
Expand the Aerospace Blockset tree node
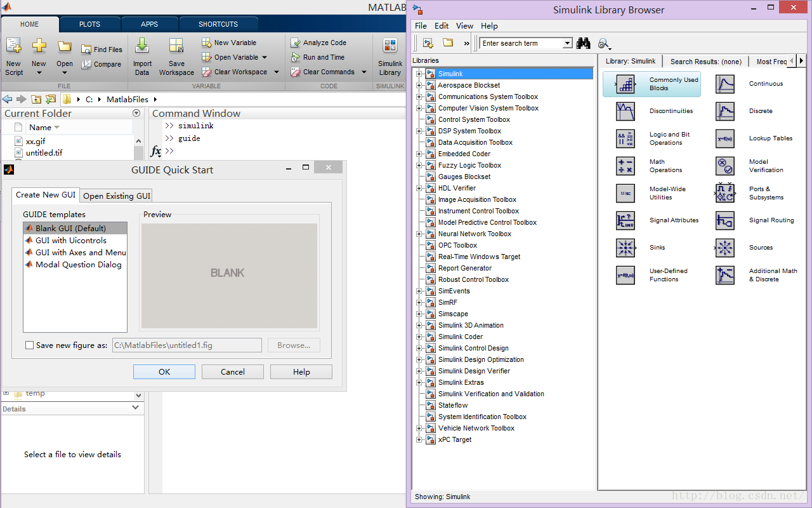click(x=418, y=85)
